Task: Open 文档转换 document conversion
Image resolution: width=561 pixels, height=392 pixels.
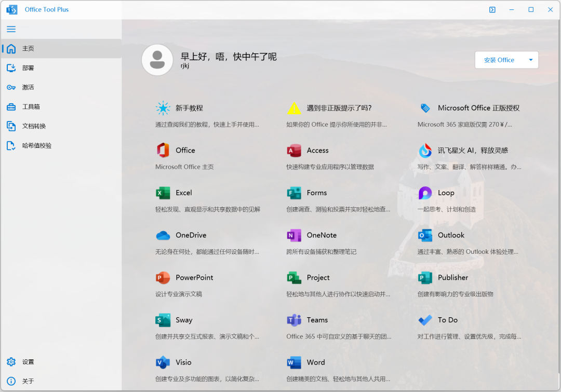Action: point(61,126)
